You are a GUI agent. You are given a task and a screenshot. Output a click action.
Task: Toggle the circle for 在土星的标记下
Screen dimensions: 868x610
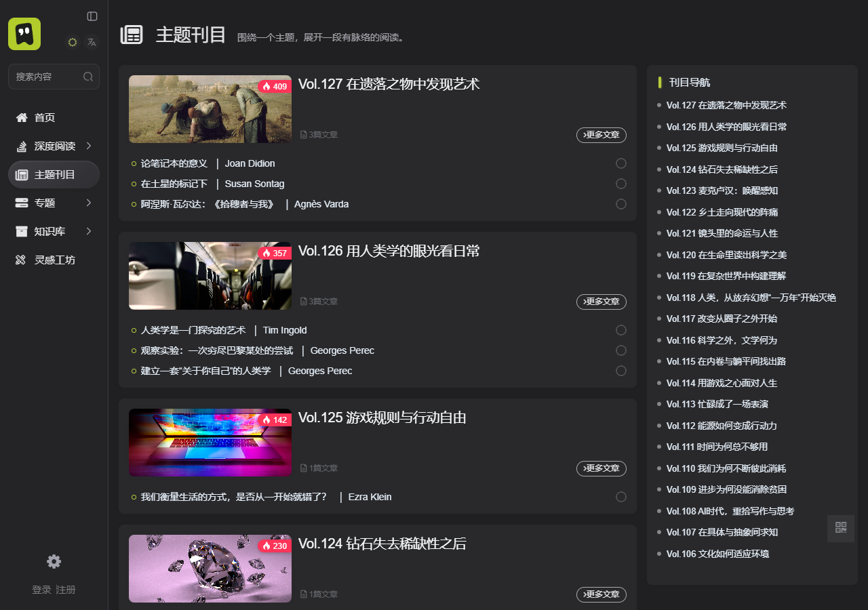point(621,184)
